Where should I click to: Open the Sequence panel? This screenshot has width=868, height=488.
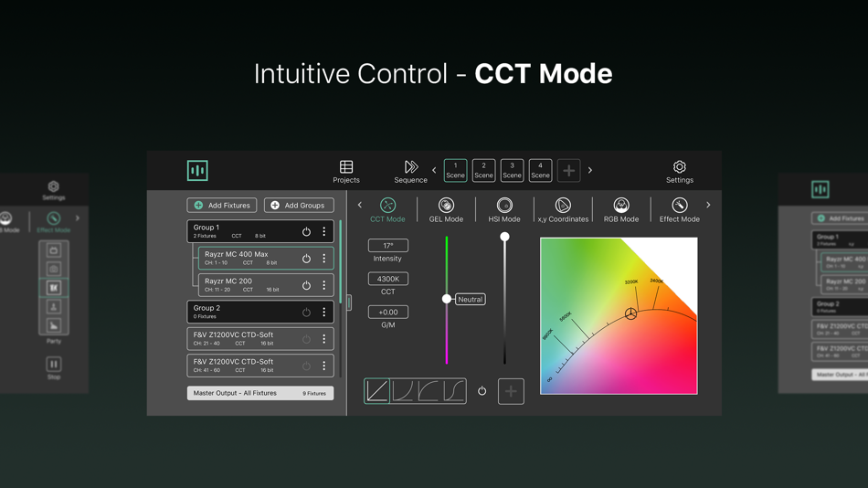(x=410, y=172)
